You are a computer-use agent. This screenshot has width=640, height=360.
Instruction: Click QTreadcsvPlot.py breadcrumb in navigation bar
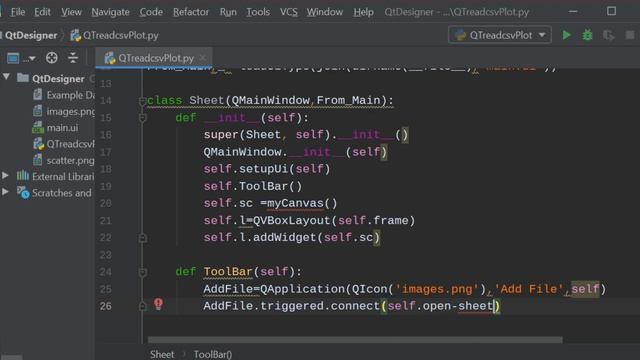point(115,36)
